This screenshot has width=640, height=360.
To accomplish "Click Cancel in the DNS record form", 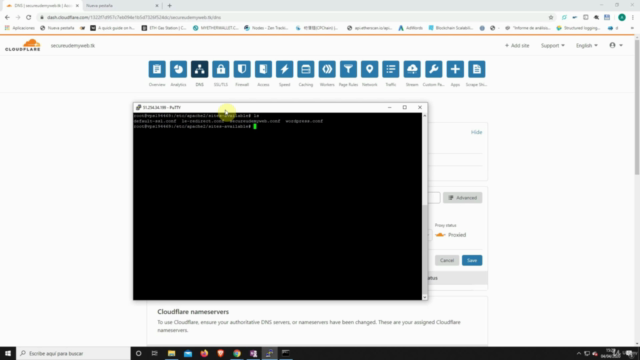I will click(447, 260).
